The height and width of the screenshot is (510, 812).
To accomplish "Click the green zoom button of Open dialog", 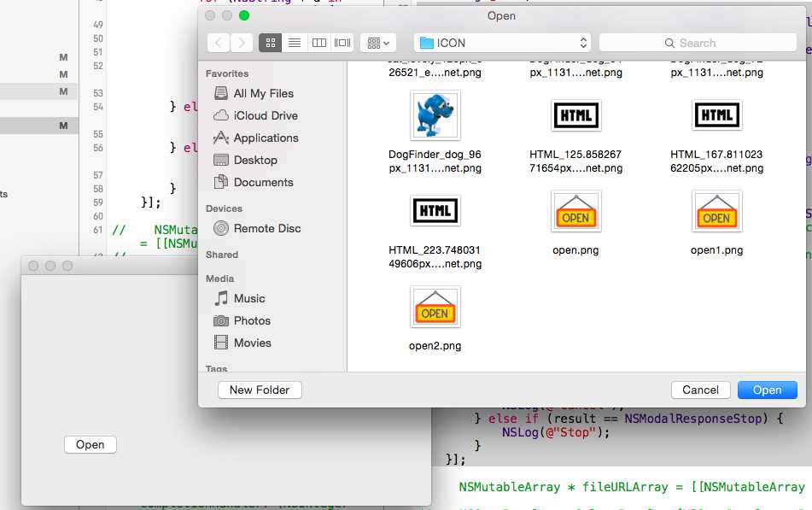I will (x=244, y=15).
